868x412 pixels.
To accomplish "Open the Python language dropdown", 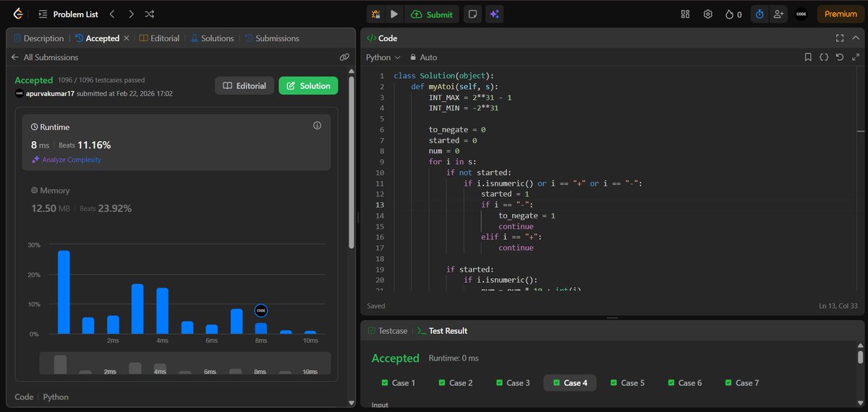I will tap(383, 57).
